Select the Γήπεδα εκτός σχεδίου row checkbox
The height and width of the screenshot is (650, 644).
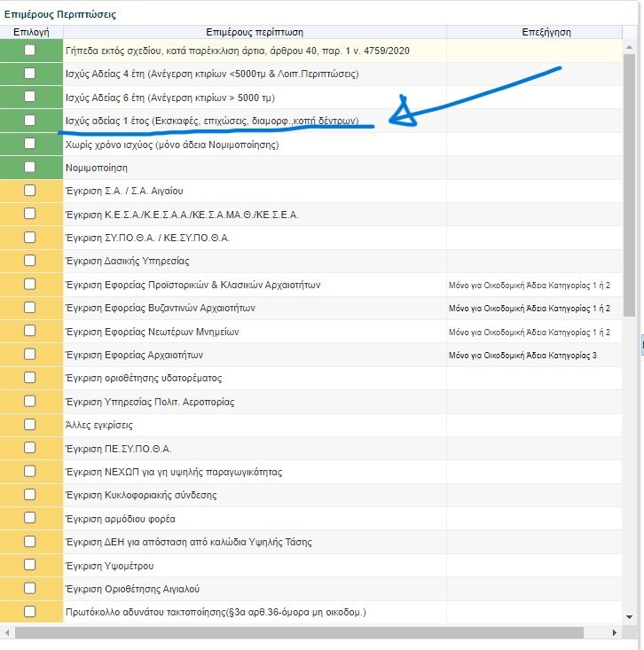[x=30, y=51]
